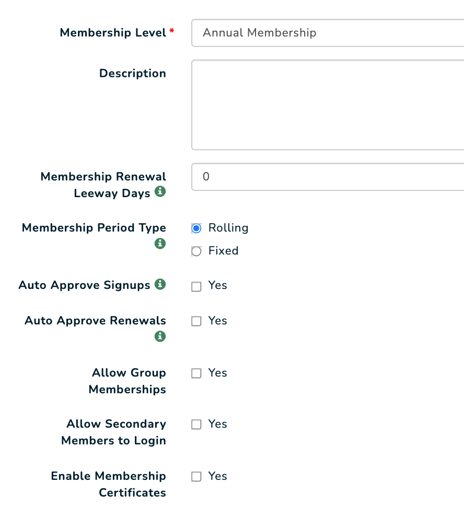The image size is (464, 507).
Task: Click the info icon beside Leeway Days
Action: point(160,192)
